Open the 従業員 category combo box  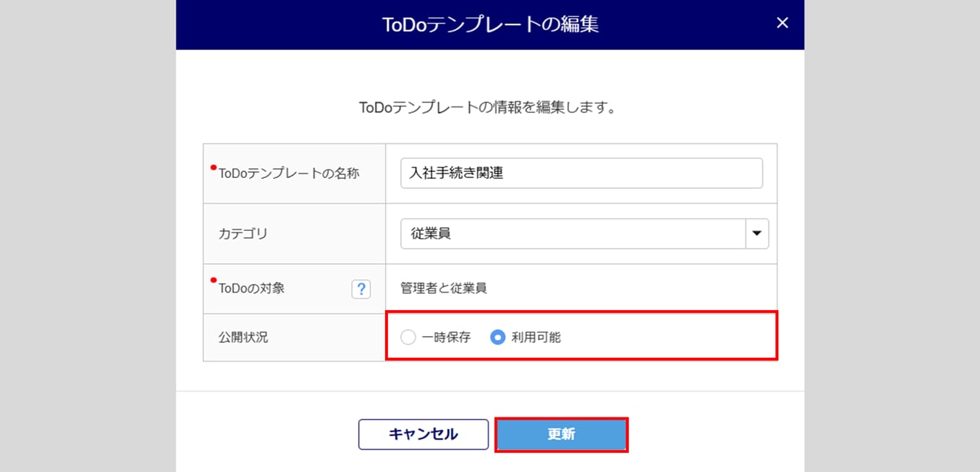coord(573,234)
